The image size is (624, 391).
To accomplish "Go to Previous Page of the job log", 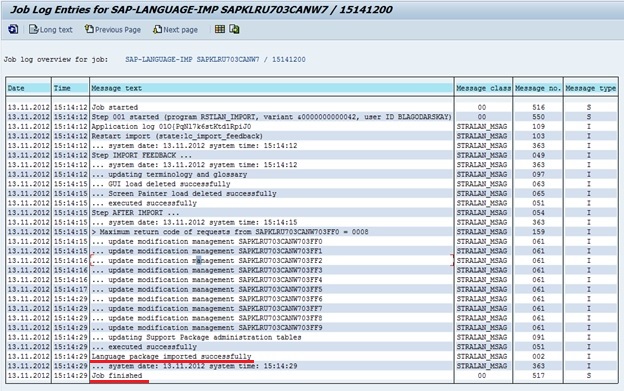I will (113, 29).
